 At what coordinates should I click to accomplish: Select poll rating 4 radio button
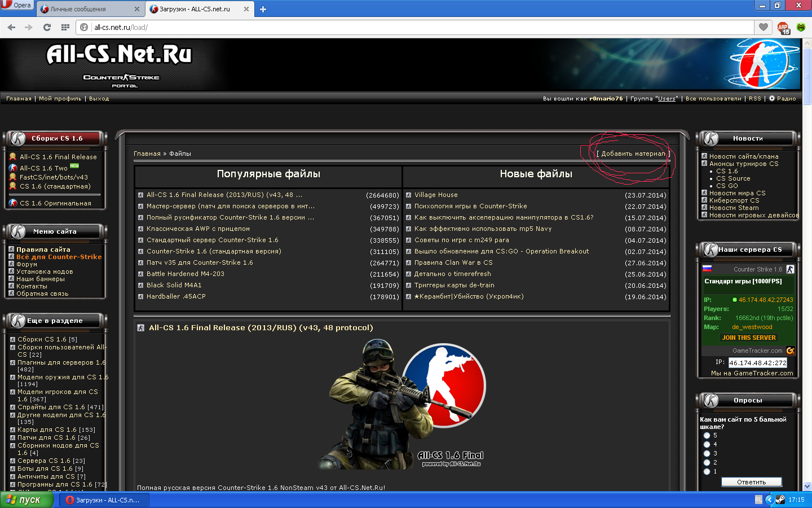(x=707, y=445)
